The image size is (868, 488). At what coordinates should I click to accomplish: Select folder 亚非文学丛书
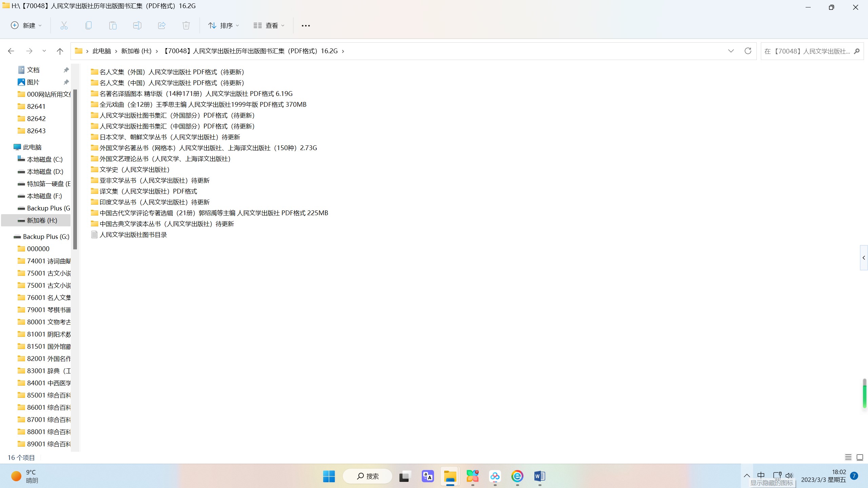point(150,180)
